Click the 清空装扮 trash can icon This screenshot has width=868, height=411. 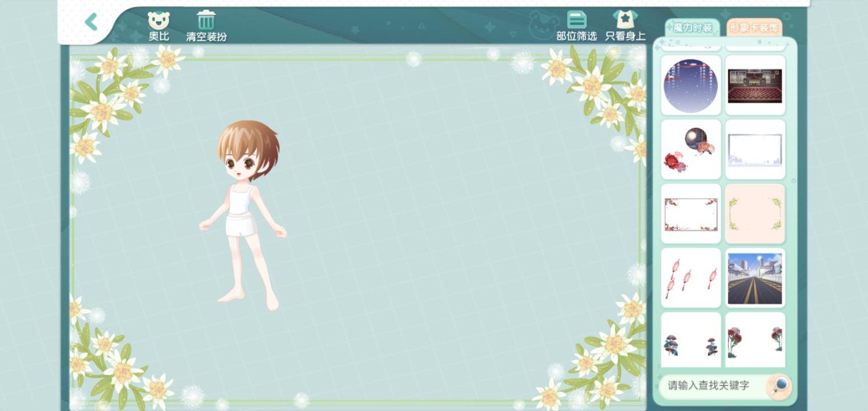tap(206, 21)
